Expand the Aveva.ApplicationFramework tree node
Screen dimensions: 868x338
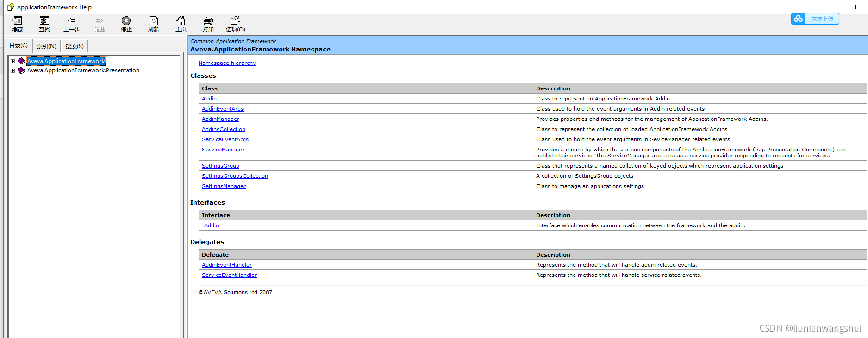[13, 61]
